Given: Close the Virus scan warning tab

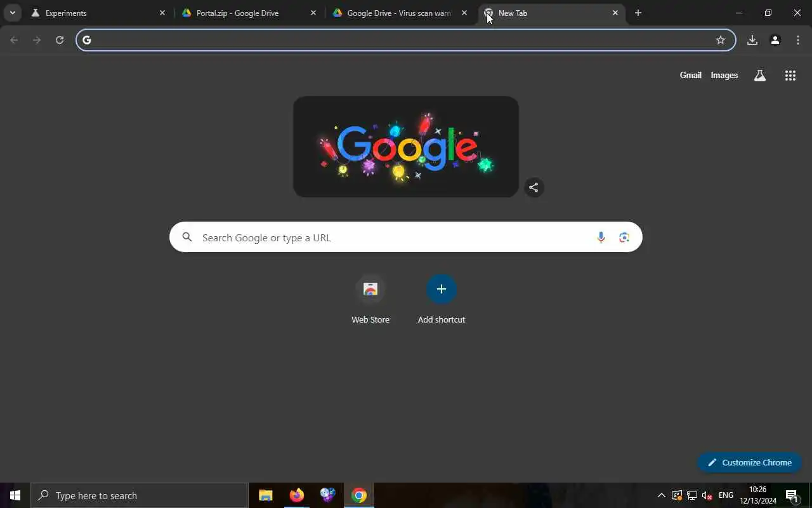Looking at the screenshot, I should (464, 13).
